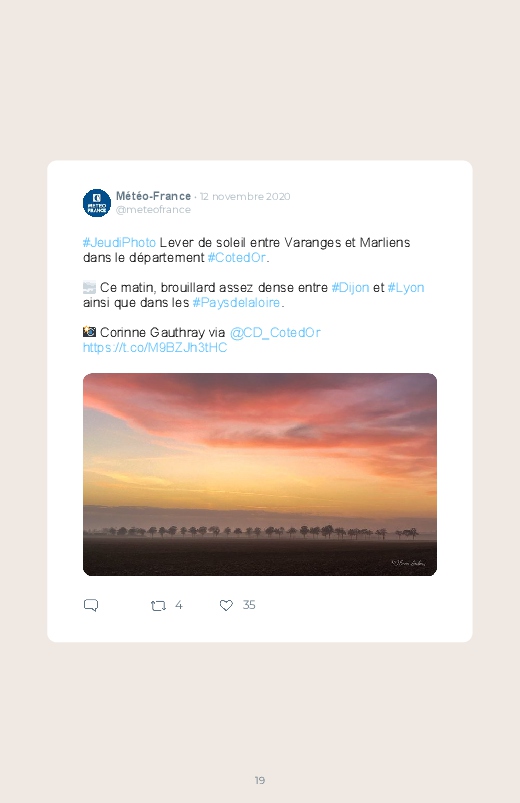This screenshot has height=803, width=520.
Task: Click the fog emoji before 'Ce matin'
Action: tap(89, 288)
